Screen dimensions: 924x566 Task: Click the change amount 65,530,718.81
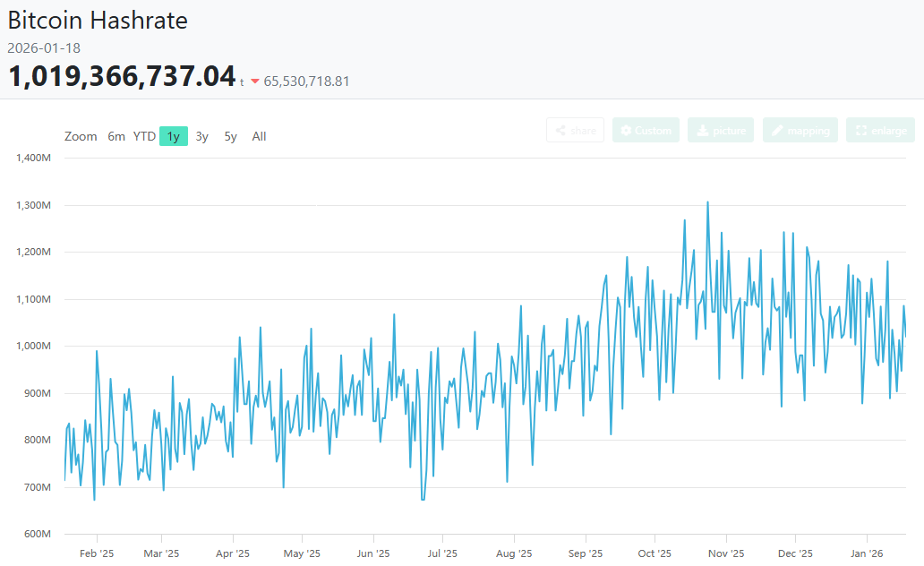pos(306,81)
